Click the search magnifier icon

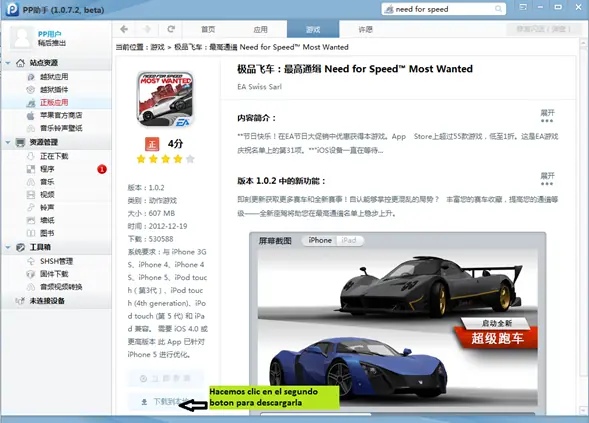(x=498, y=9)
